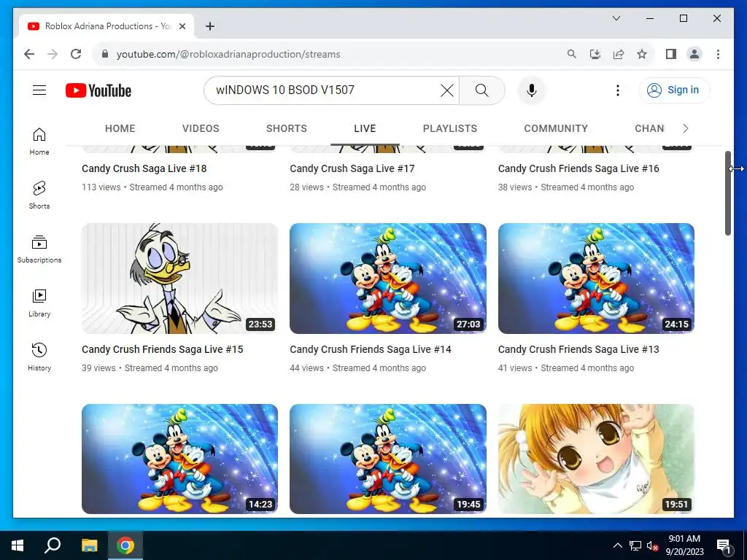Open History in the sidebar
The width and height of the screenshot is (747, 560).
pos(39,357)
